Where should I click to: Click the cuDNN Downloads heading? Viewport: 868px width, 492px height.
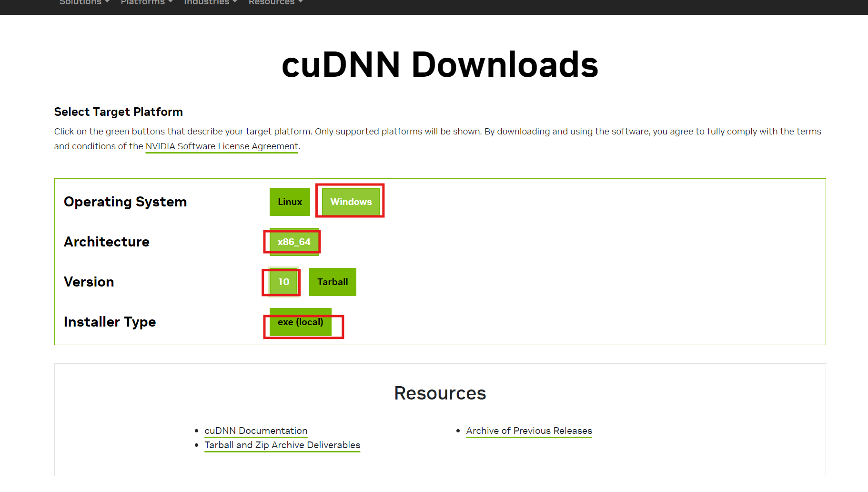(x=440, y=65)
